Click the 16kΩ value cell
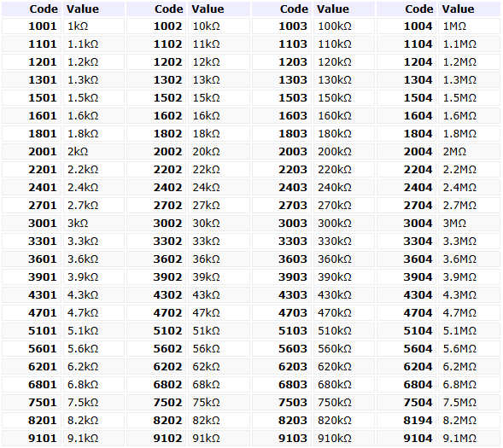The image size is (503, 448). pyautogui.click(x=219, y=116)
